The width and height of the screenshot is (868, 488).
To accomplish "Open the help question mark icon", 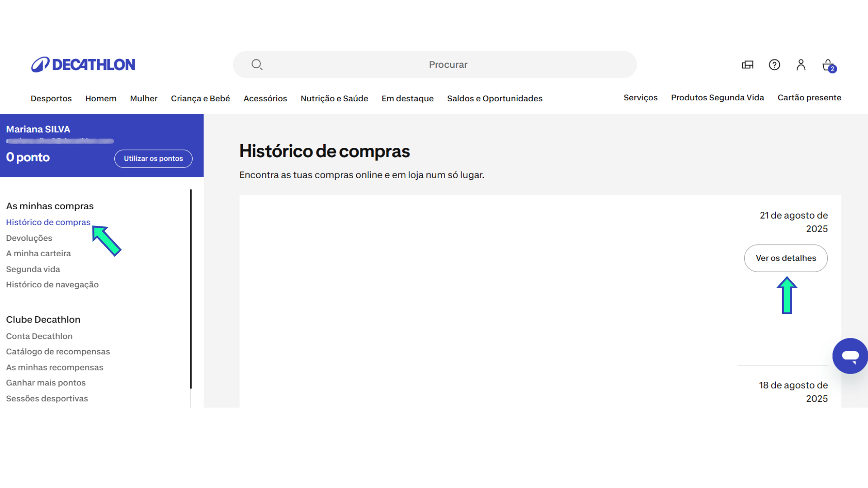I will coord(774,65).
